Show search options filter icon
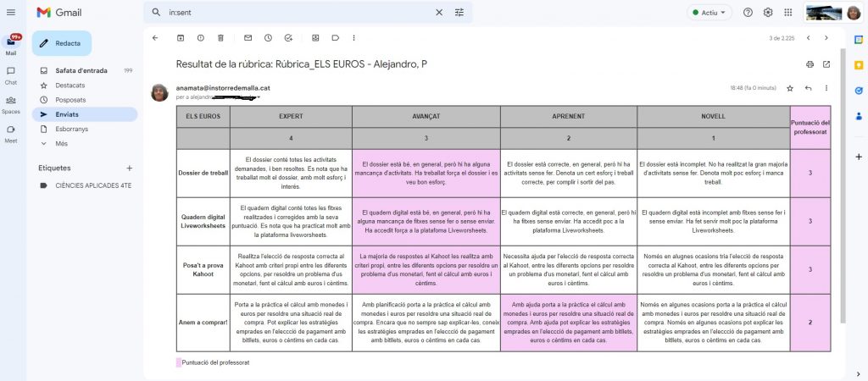Image resolution: width=868 pixels, height=381 pixels. tap(459, 13)
